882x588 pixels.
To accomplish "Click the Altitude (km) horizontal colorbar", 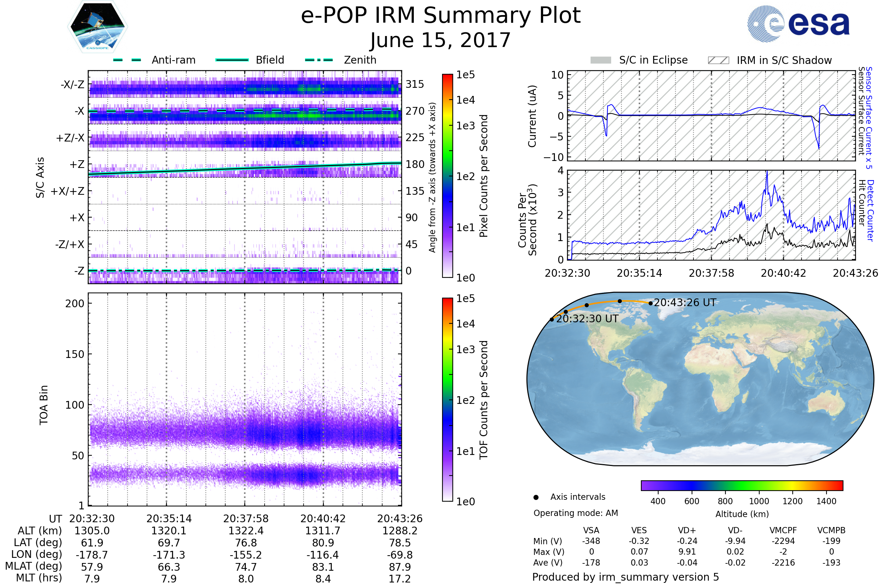I will tap(742, 485).
